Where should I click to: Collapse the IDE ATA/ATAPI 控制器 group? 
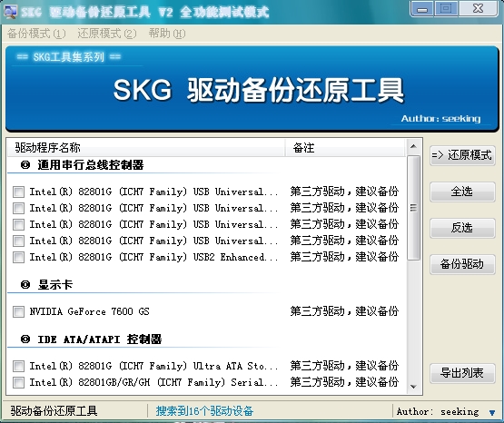(25, 339)
